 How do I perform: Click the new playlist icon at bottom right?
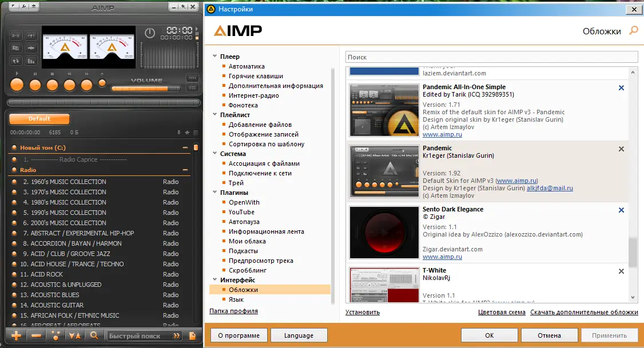[192, 336]
